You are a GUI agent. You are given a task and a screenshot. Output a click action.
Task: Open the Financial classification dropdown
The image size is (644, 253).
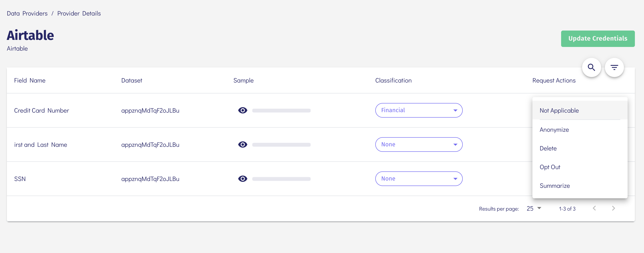tap(419, 110)
